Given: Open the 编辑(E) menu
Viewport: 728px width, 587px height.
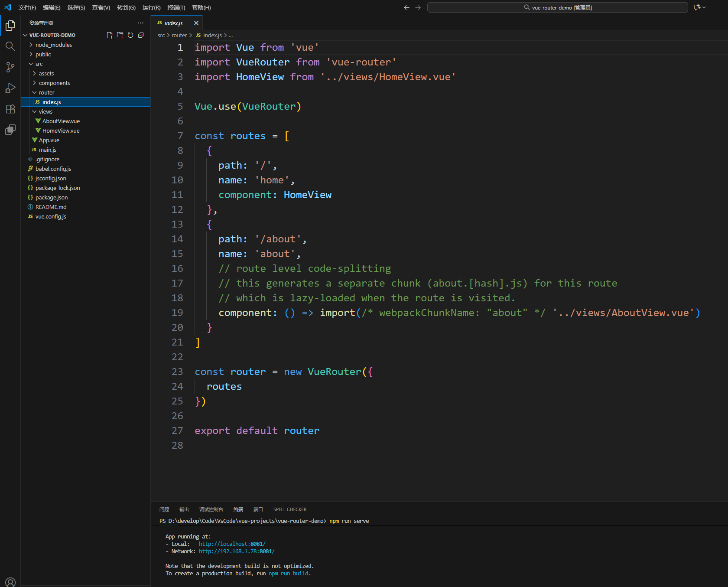Looking at the screenshot, I should (52, 7).
